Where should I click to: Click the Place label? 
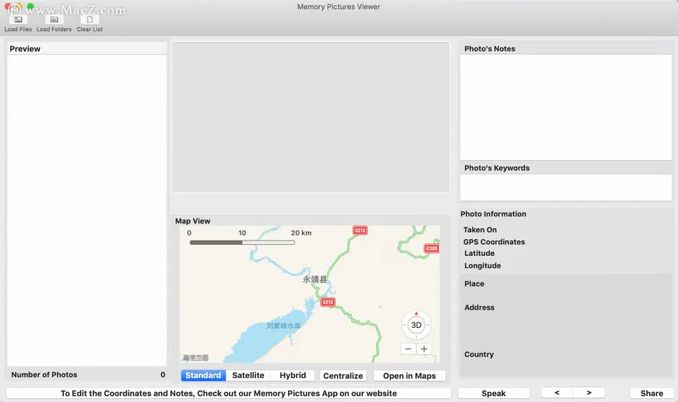click(474, 284)
